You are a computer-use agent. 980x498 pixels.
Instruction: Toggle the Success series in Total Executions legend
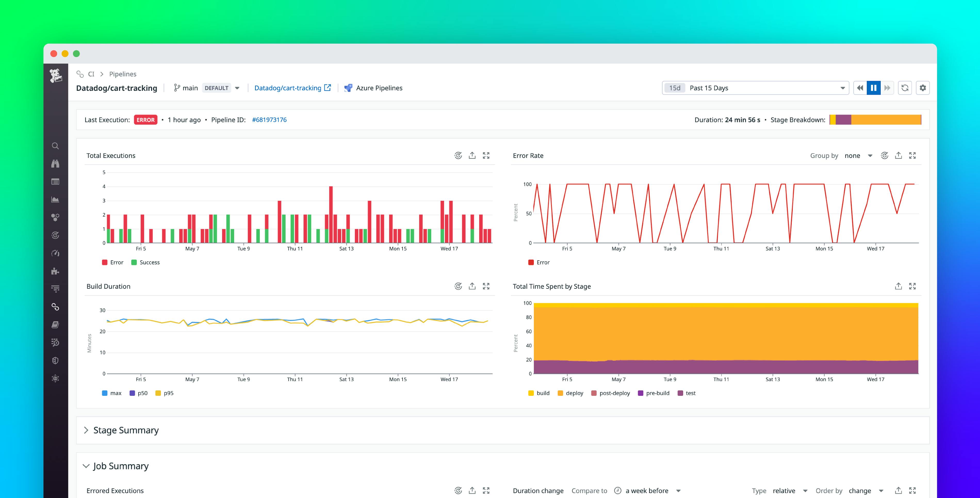[146, 262]
